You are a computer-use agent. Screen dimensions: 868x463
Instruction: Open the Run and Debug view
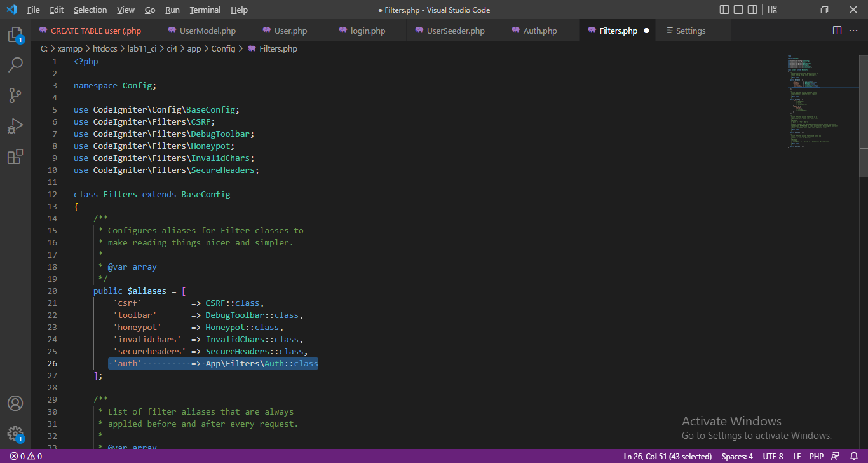click(x=15, y=125)
